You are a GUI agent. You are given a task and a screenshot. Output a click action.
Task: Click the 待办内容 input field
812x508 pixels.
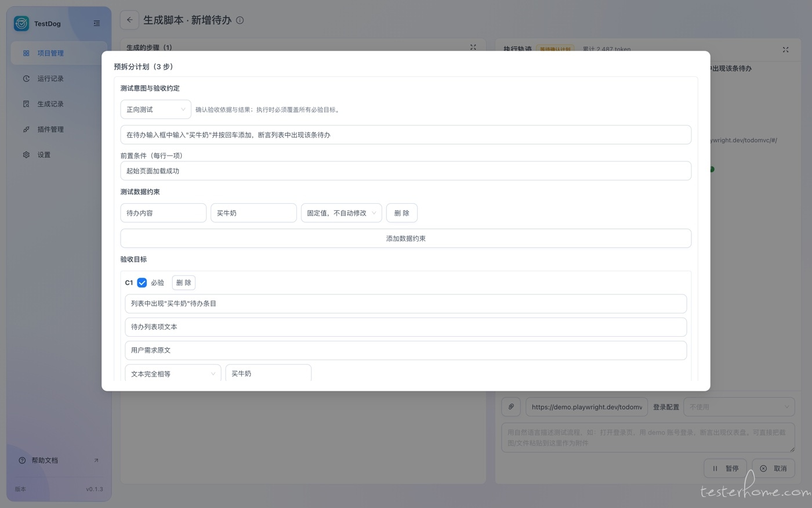point(164,213)
